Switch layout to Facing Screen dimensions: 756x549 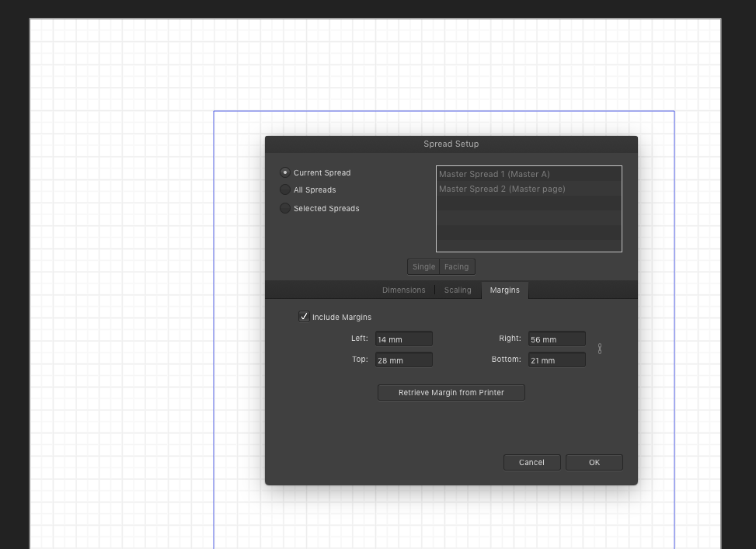(x=457, y=266)
